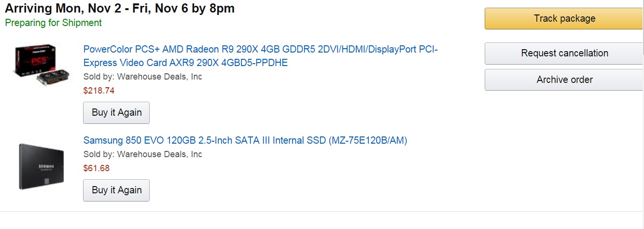Click the MZ-75E120B/AM model number text
This screenshot has height=229, width=644.
click(368, 140)
